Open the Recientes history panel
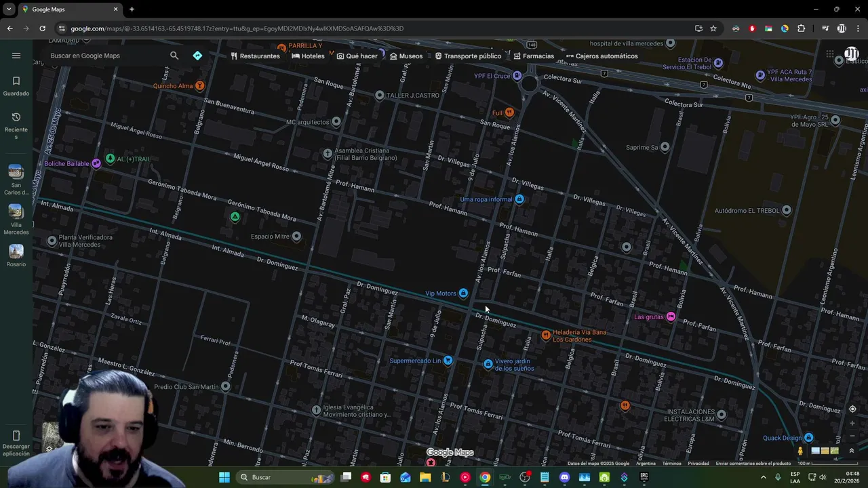 [x=16, y=125]
